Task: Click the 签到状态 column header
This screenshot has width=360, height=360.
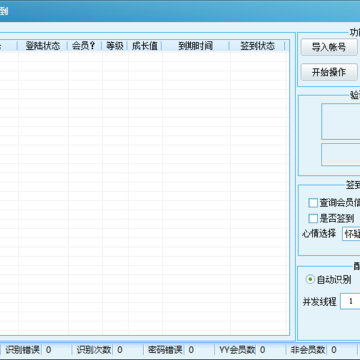Action: tap(258, 46)
